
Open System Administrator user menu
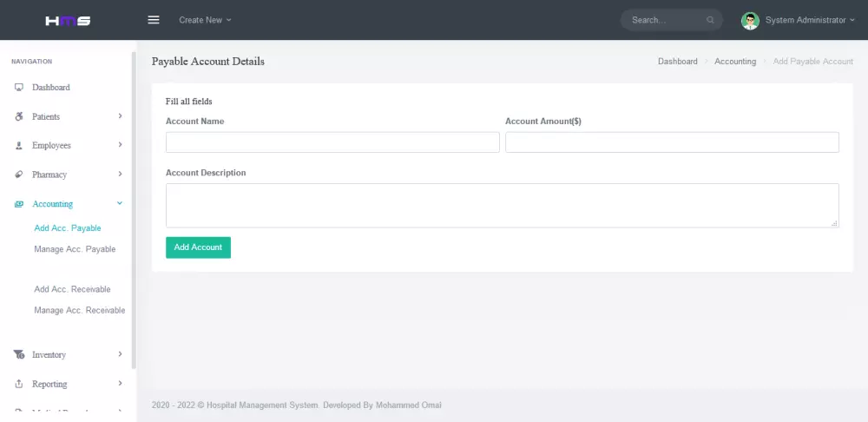click(810, 20)
